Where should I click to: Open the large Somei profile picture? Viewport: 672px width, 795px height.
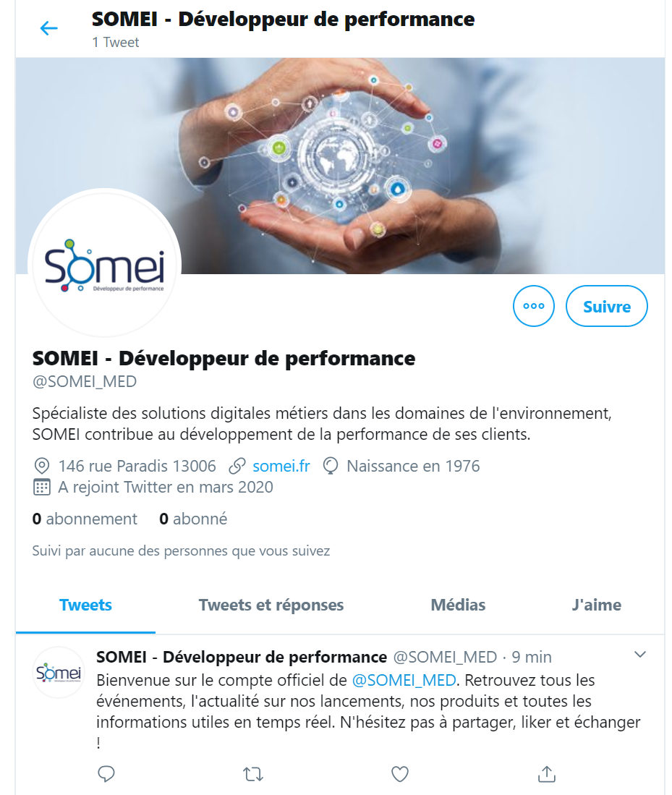105,263
